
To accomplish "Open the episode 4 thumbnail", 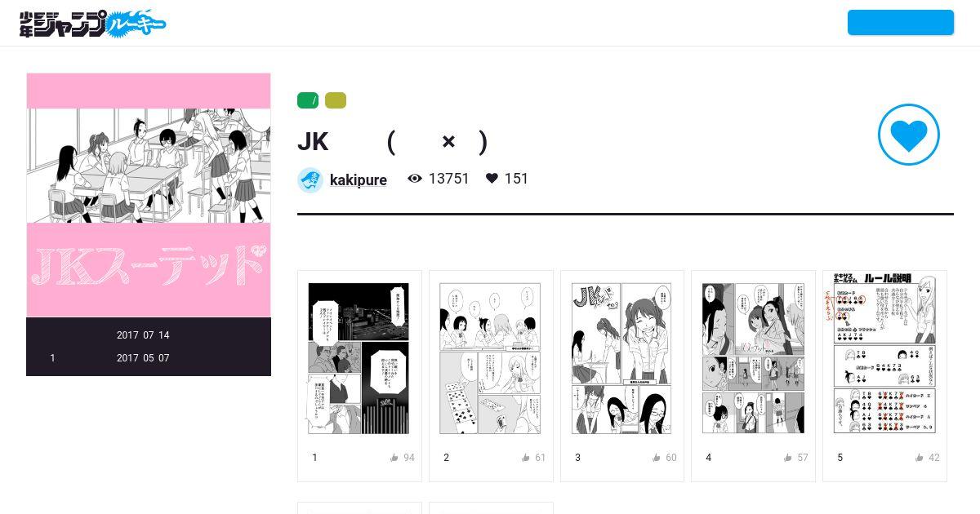I will 753,358.
